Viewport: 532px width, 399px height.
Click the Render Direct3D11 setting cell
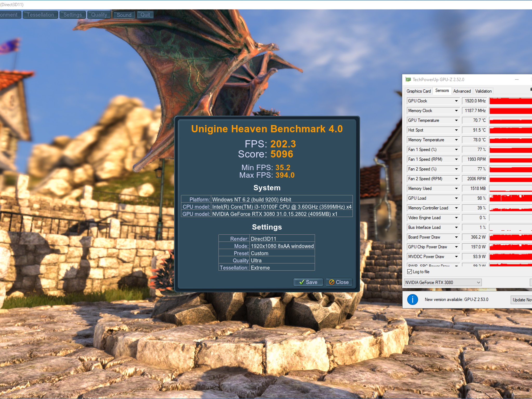[282, 239]
